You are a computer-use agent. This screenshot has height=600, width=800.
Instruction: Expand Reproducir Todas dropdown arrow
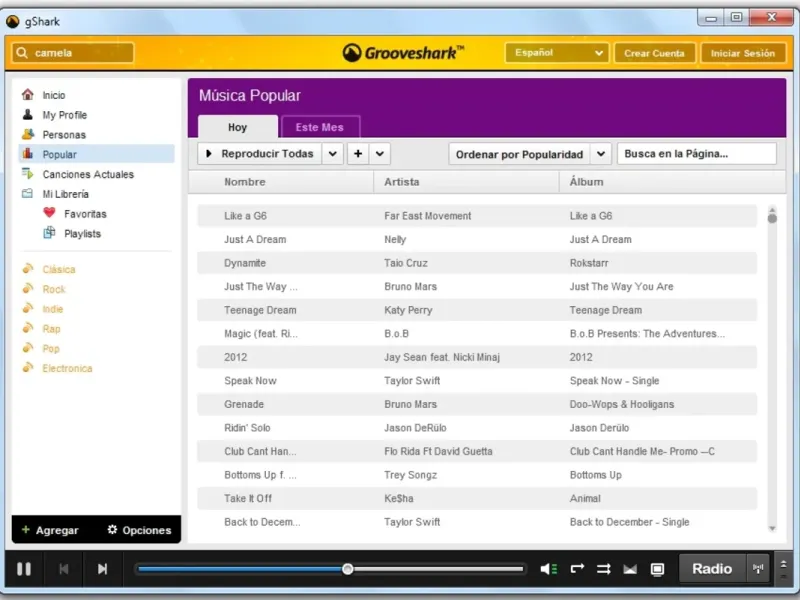332,154
